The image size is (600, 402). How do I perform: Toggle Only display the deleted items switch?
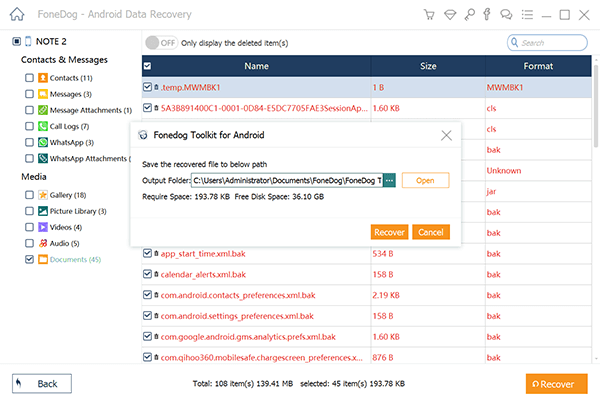[161, 43]
